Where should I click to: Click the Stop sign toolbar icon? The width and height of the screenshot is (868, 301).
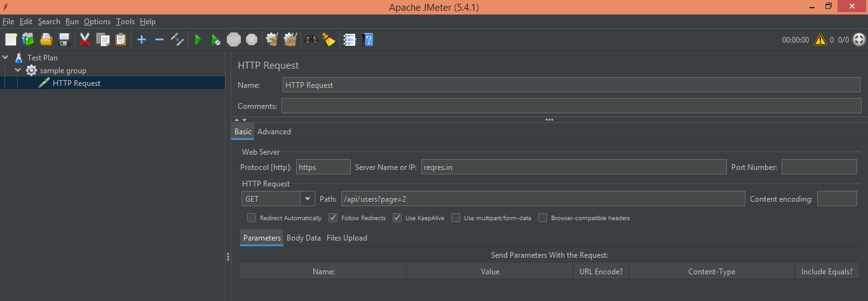pos(234,39)
